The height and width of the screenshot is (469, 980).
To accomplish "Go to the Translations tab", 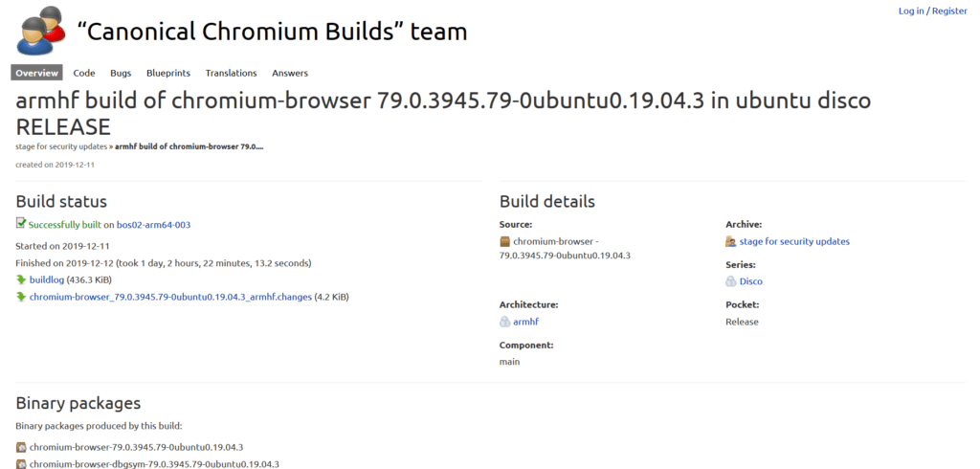I will [231, 73].
